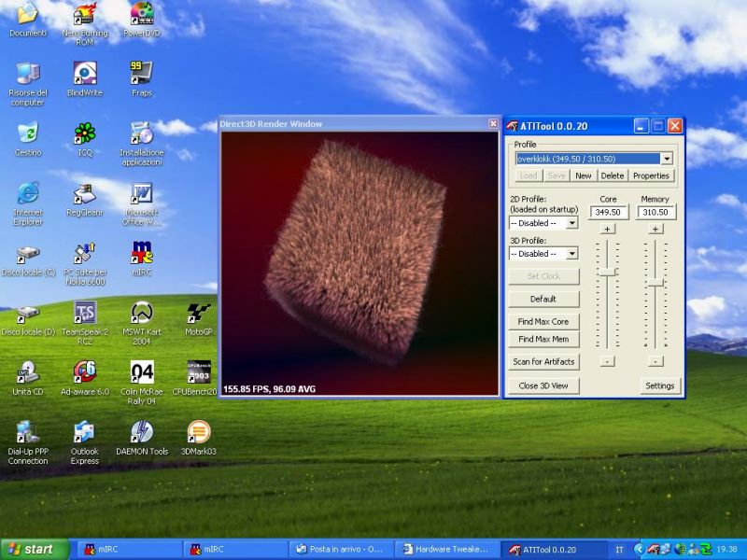Click the New profile button

pyautogui.click(x=583, y=175)
